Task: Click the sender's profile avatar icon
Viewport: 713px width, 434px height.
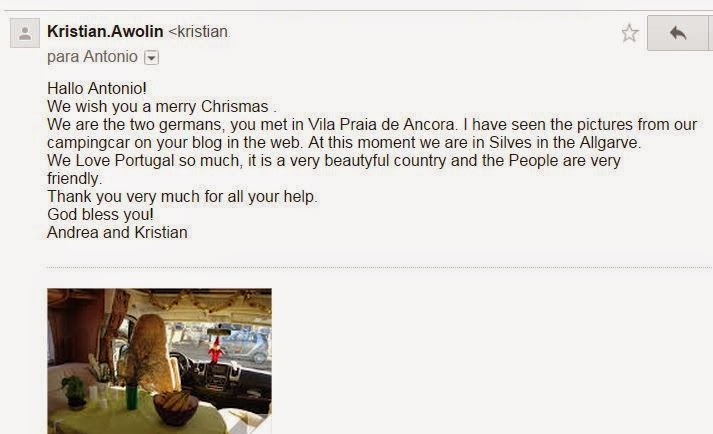Action: (25, 33)
